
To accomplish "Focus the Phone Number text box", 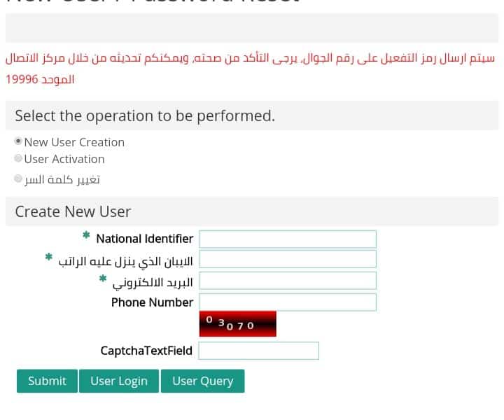I will 288,302.
